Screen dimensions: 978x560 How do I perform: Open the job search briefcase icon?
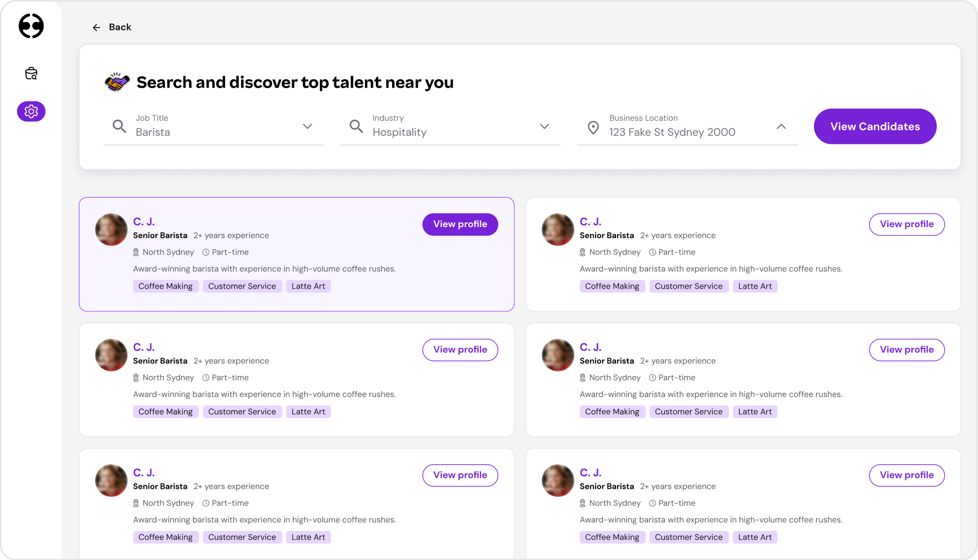[x=31, y=74]
